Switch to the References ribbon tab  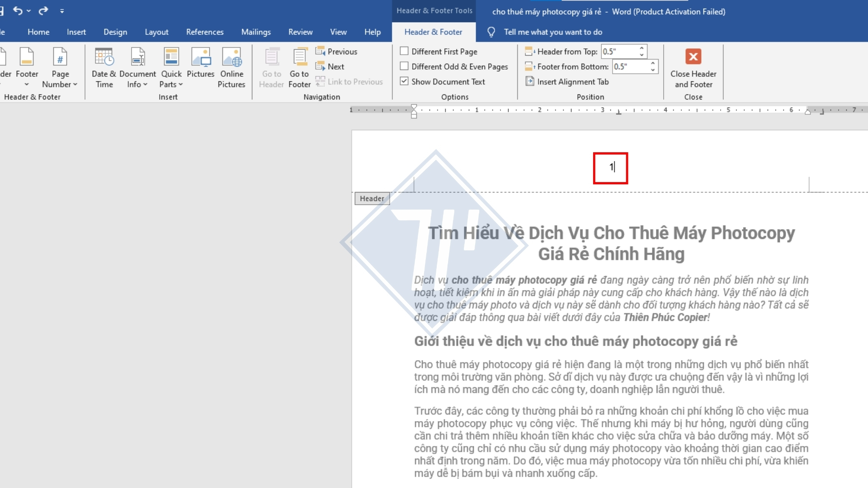(x=205, y=32)
